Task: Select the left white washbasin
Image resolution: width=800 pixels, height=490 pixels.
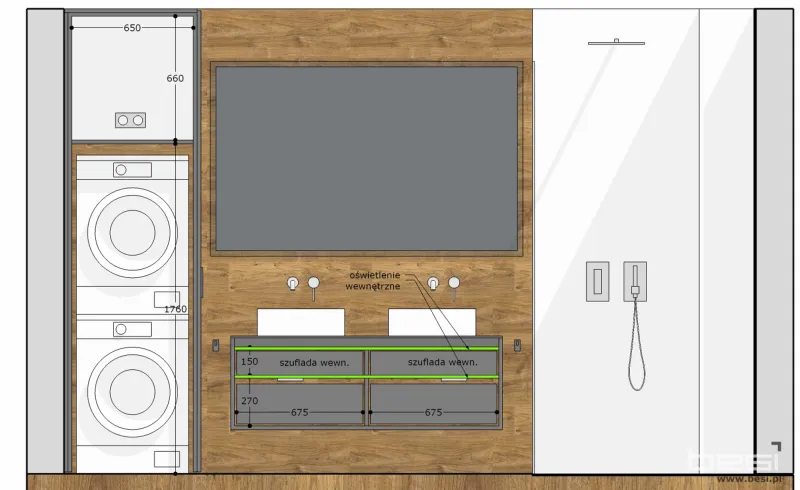Action: [301, 322]
